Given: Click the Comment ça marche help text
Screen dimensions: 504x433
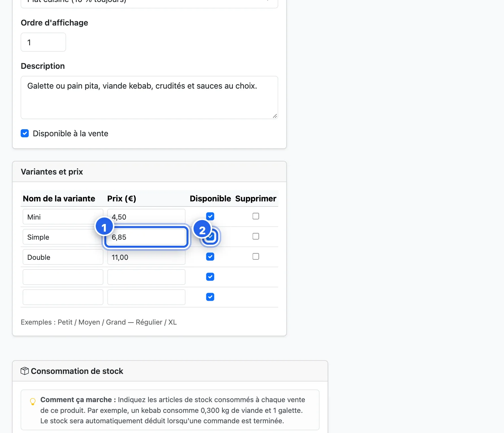Looking at the screenshot, I should [x=173, y=410].
